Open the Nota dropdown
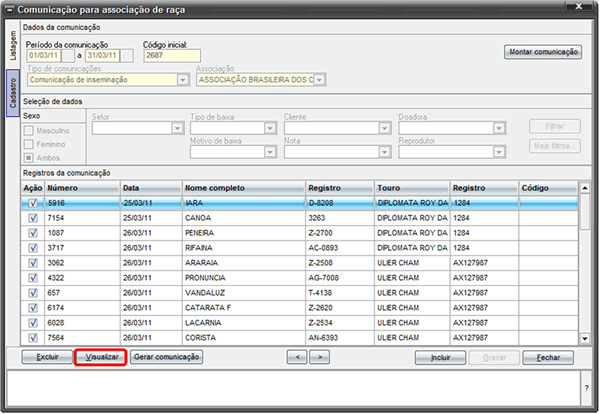The width and height of the screenshot is (600, 414). click(x=385, y=152)
